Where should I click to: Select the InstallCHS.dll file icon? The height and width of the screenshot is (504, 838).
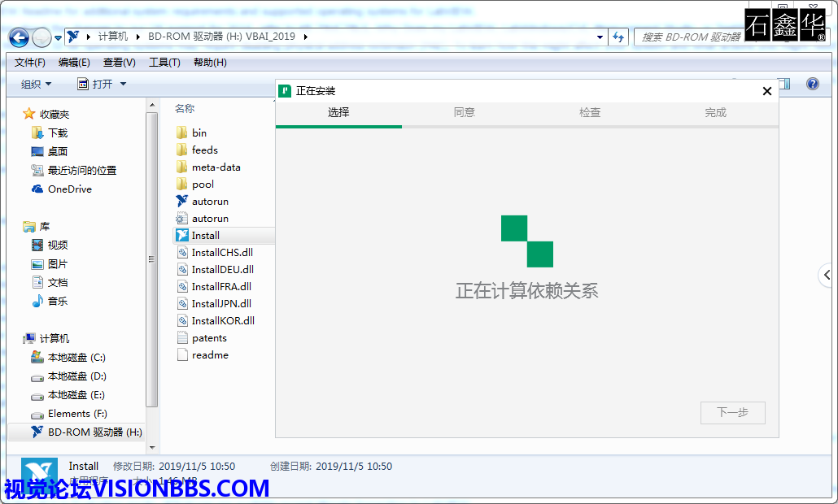(x=182, y=253)
